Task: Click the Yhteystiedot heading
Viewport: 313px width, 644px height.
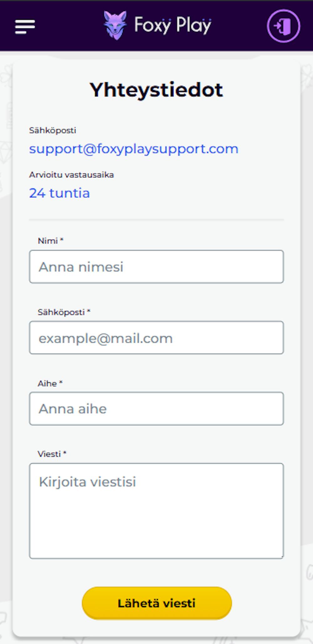Action: click(x=156, y=90)
